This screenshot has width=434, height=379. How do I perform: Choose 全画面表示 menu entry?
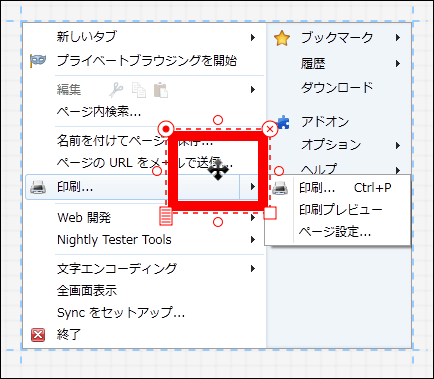87,291
